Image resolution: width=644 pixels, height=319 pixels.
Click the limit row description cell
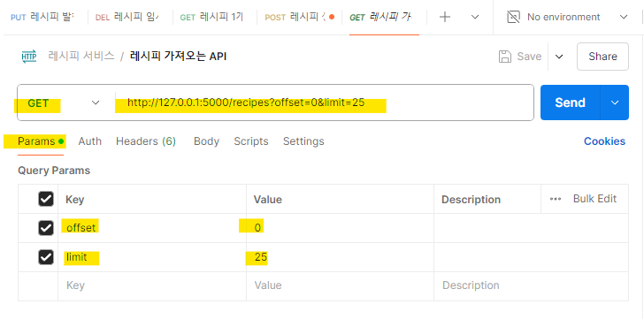[x=531, y=257]
